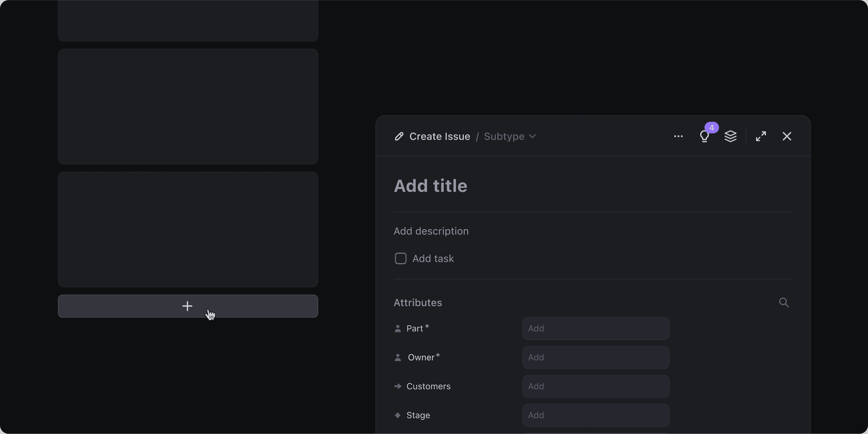This screenshot has height=434, width=868.
Task: Click the plus button below the cards
Action: [x=188, y=306]
